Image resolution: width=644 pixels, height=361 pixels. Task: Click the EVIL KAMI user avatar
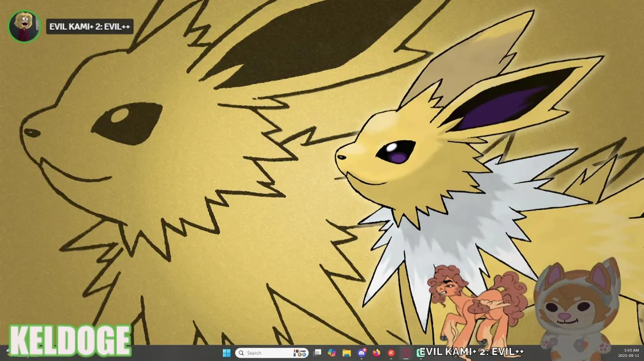pyautogui.click(x=24, y=26)
